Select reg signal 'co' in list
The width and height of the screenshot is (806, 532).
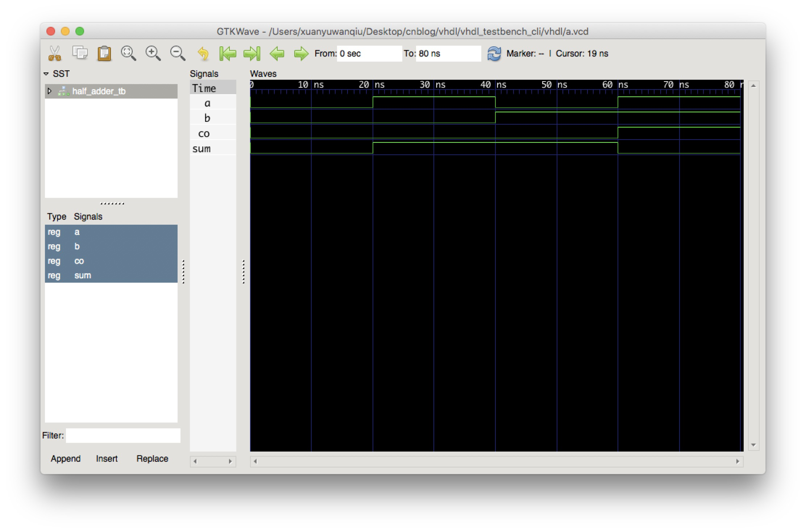(111, 261)
